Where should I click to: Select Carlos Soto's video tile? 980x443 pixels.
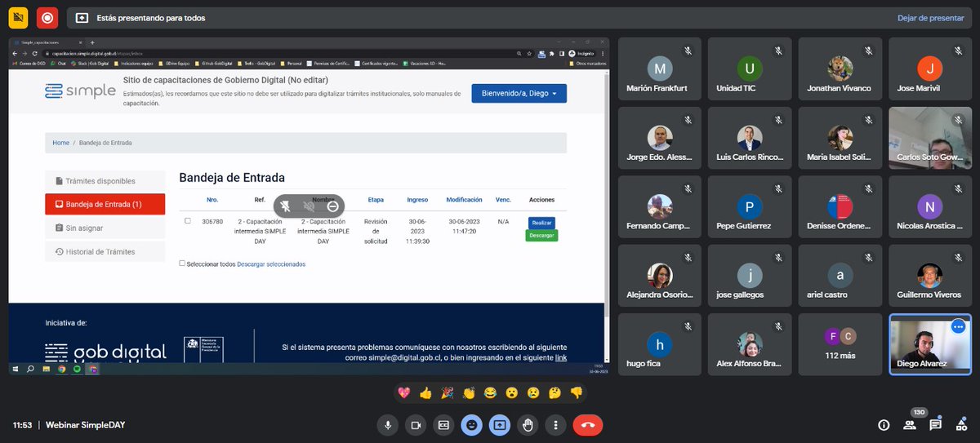(x=929, y=138)
